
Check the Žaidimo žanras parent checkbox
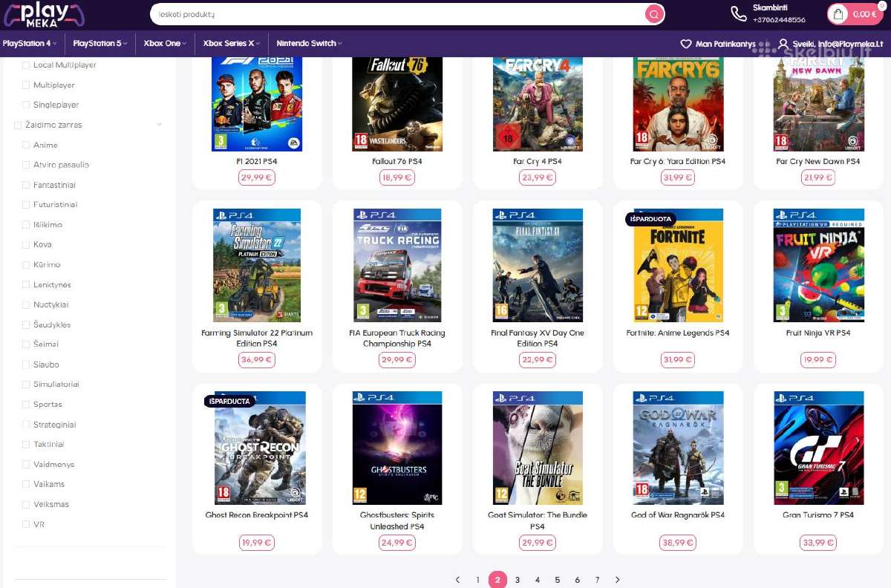(18, 125)
